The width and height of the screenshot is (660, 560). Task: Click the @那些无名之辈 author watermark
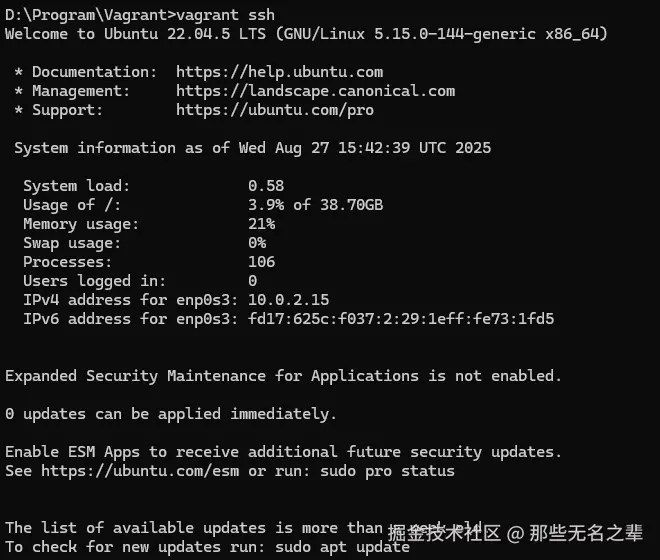pyautogui.click(x=575, y=532)
